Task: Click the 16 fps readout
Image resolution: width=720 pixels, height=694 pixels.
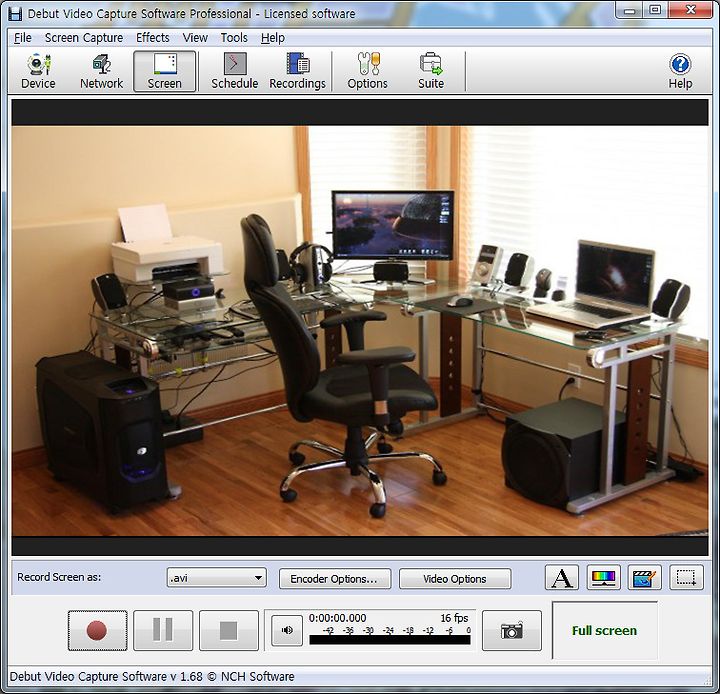Action: (x=454, y=618)
